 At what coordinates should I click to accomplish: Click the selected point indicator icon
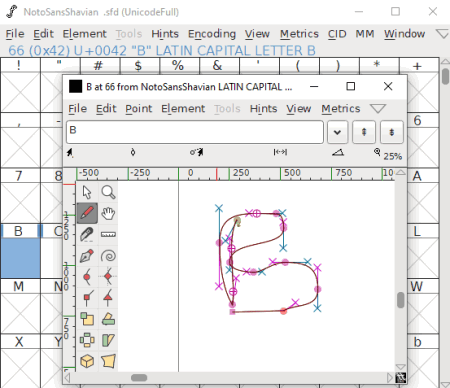[x=133, y=152]
